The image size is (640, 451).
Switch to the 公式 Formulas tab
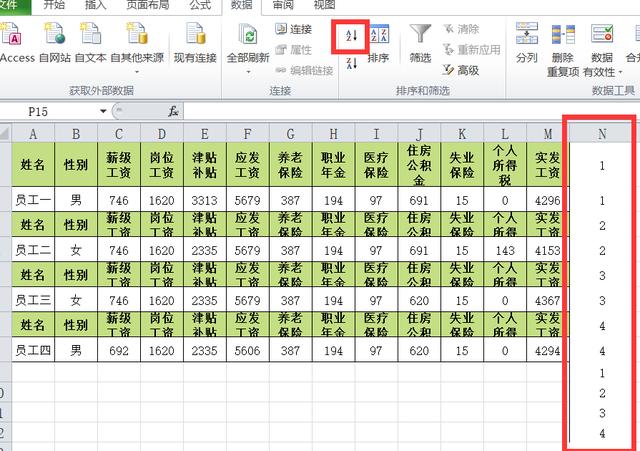tap(200, 6)
